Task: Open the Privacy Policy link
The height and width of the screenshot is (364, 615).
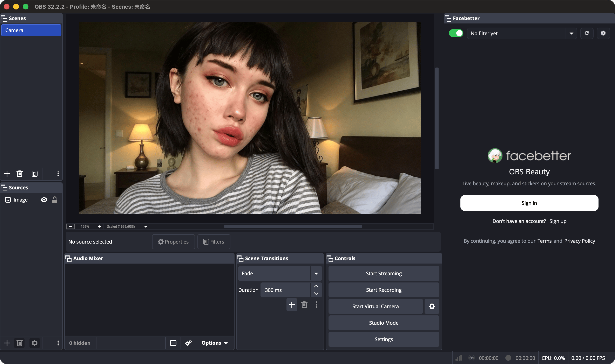Action: (x=579, y=241)
